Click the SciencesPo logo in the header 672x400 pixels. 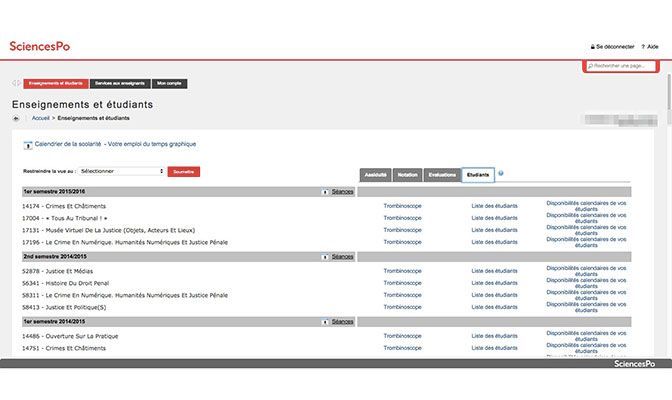tap(39, 46)
